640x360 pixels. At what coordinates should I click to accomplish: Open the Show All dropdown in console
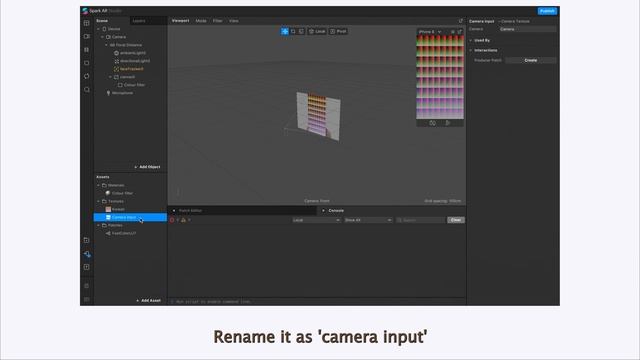pos(368,220)
